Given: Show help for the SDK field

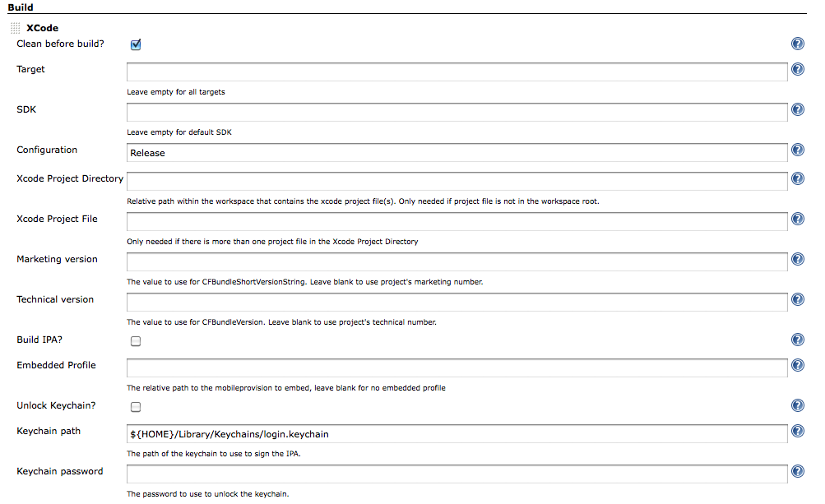Looking at the screenshot, I should tap(797, 110).
